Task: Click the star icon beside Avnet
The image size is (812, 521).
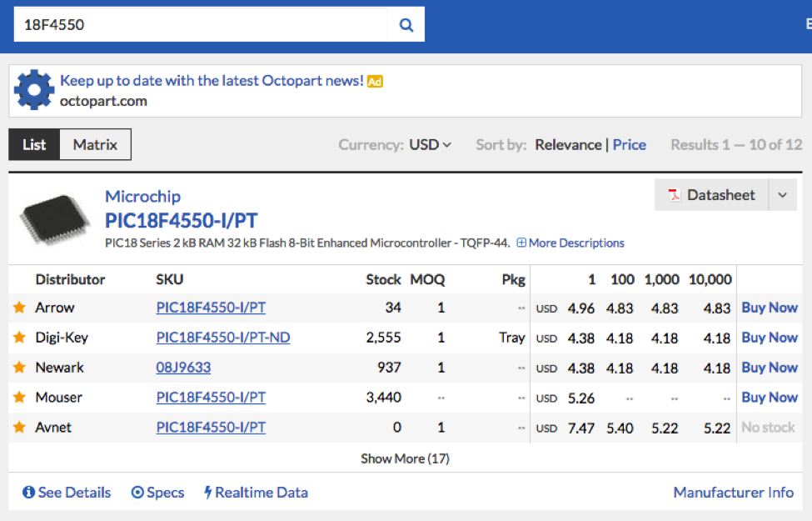Action: (x=20, y=427)
